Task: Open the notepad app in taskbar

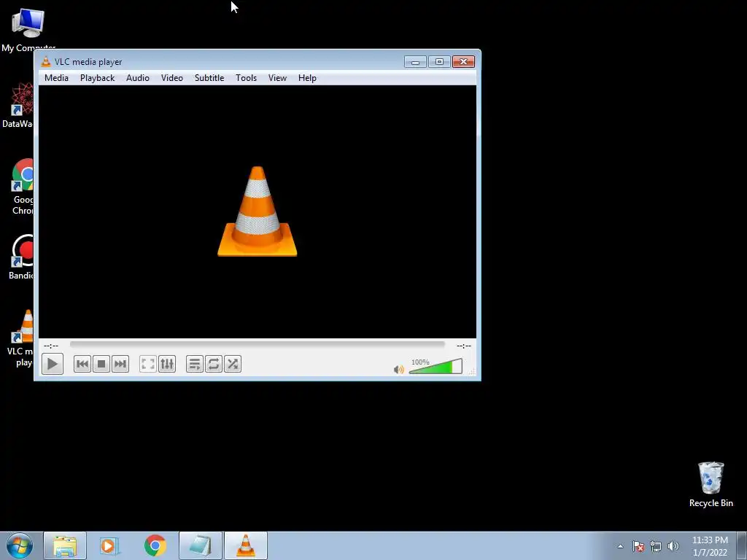Action: [201, 545]
